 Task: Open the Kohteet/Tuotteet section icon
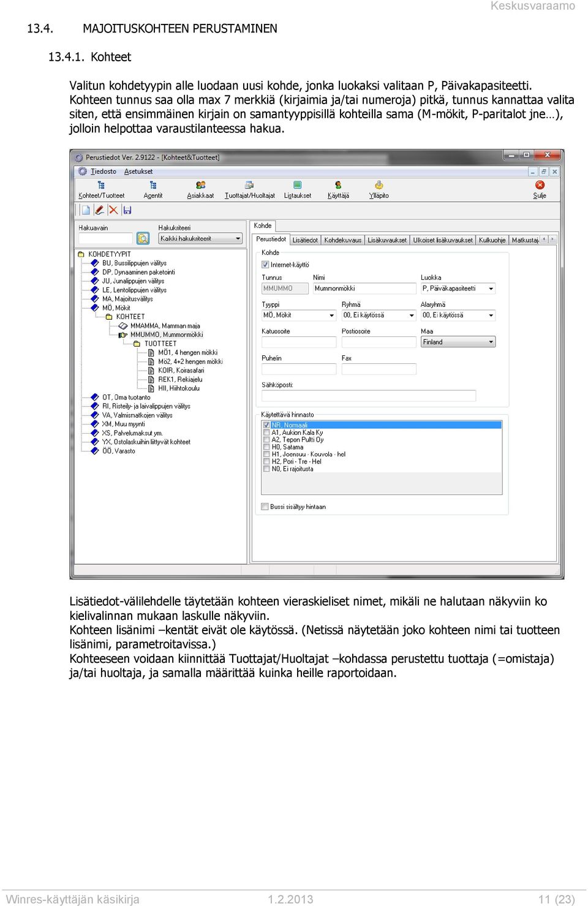pyautogui.click(x=101, y=185)
